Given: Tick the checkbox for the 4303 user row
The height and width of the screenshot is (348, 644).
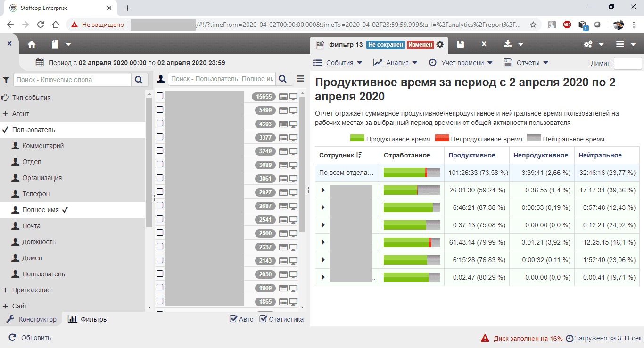Looking at the screenshot, I should tap(160, 123).
